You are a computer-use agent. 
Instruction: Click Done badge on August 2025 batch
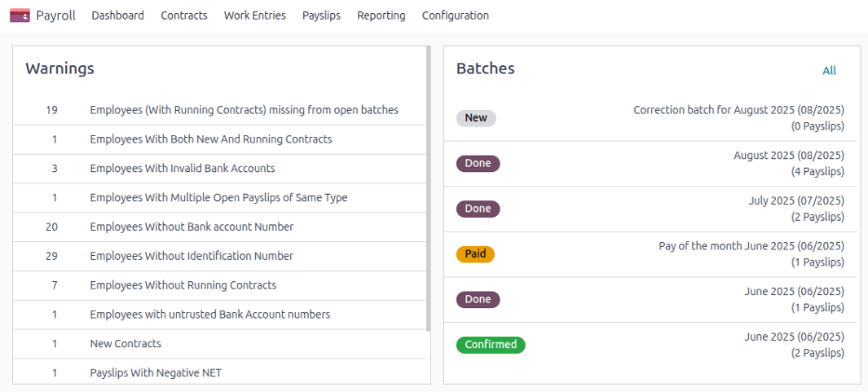[x=478, y=164]
